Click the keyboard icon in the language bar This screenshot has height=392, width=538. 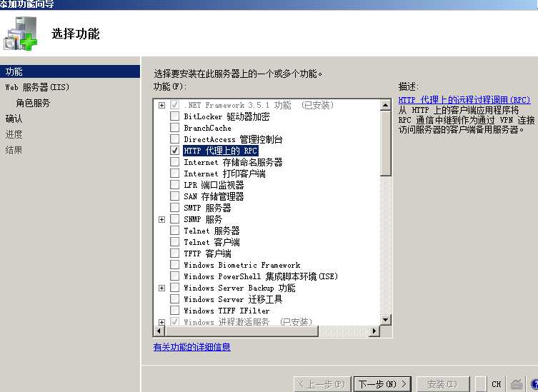(x=517, y=383)
